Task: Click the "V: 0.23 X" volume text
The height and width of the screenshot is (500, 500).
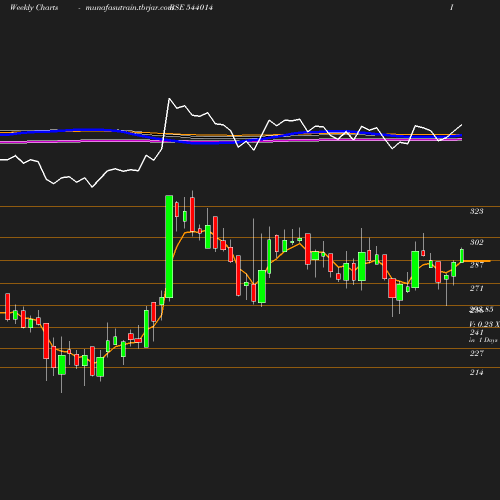Action: (x=484, y=324)
